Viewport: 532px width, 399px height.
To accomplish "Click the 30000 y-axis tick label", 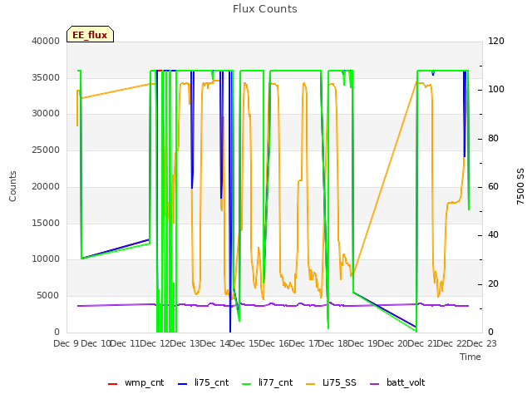I will (x=46, y=114).
